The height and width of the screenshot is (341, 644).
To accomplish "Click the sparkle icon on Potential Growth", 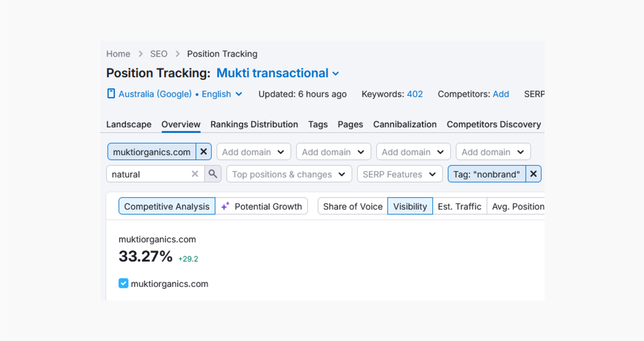I will point(225,206).
